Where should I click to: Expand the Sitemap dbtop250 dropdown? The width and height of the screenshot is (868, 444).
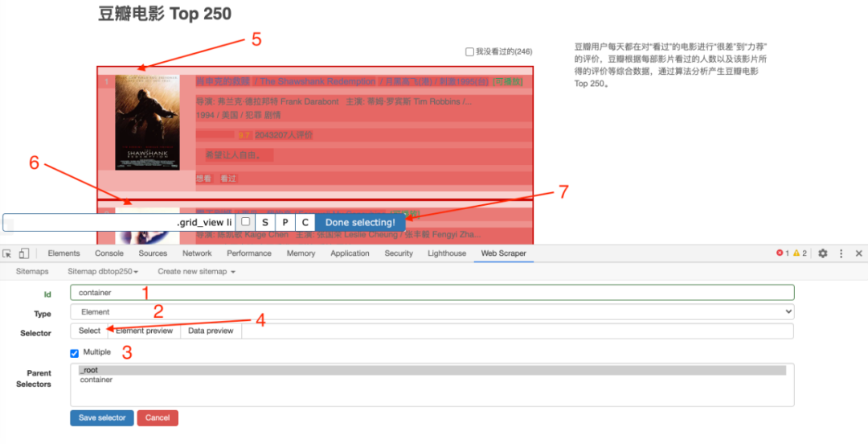tap(102, 272)
